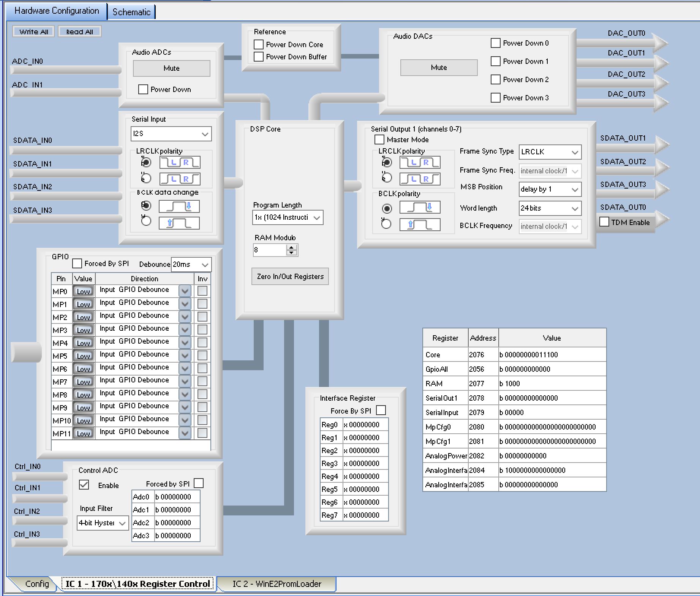Check Audio ADCs Power Down
The width and height of the screenshot is (700, 596).
coord(143,89)
